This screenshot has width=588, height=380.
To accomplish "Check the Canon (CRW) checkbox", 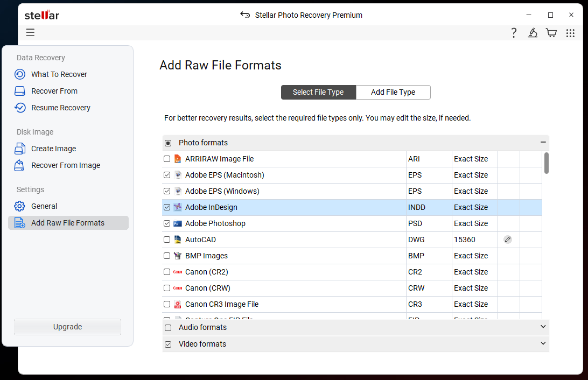I will 167,288.
